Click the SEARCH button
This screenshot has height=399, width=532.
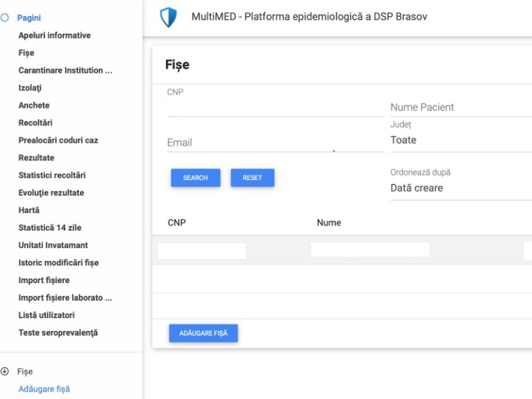tap(196, 178)
